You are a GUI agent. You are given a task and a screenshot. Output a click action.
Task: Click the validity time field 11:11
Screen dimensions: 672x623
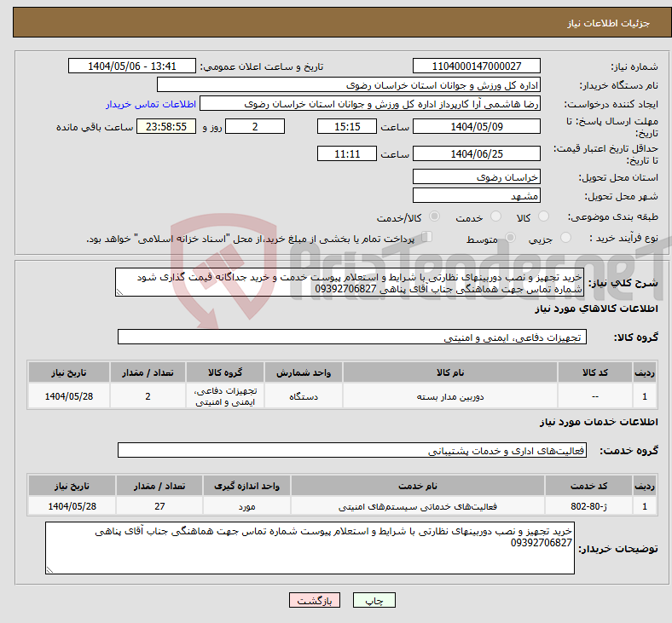tap(347, 153)
